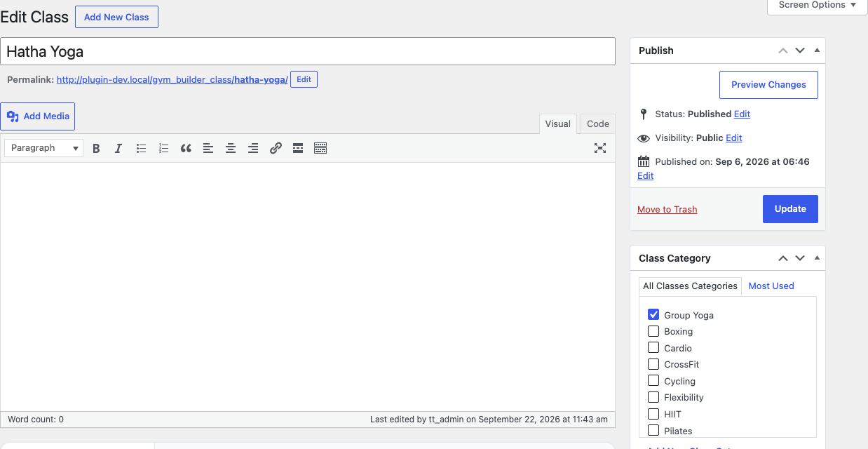Viewport: 868px width, 449px height.
Task: Insert a bulleted list
Action: coord(141,148)
